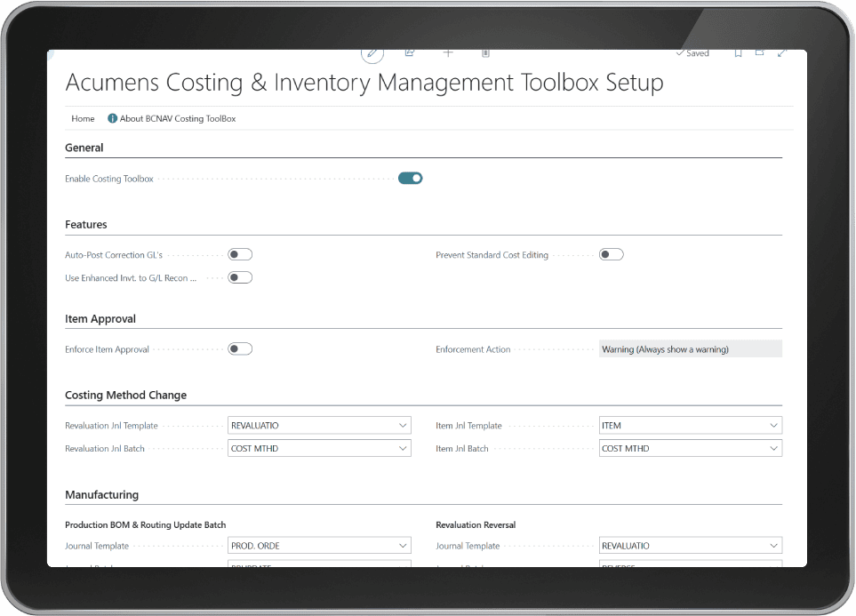Expand Revaluation Reversal Journal Template dropdown arrow
Viewport: 856px width, 616px height.
pyautogui.click(x=773, y=546)
